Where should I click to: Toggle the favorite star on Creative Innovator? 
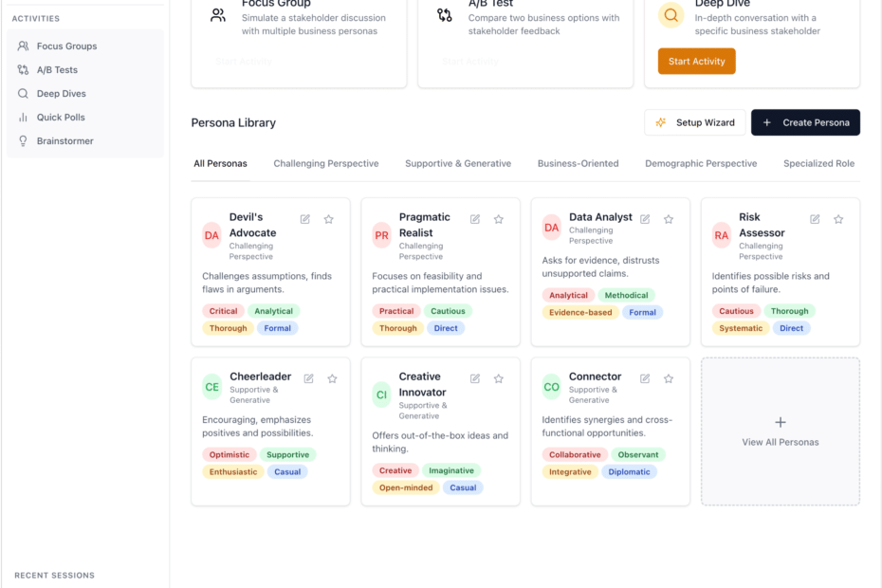[x=498, y=378]
